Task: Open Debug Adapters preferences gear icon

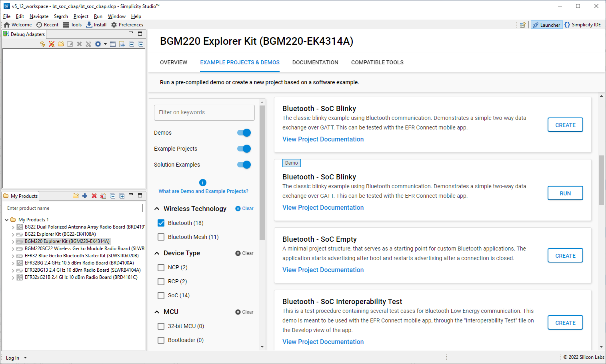Action: (98, 44)
